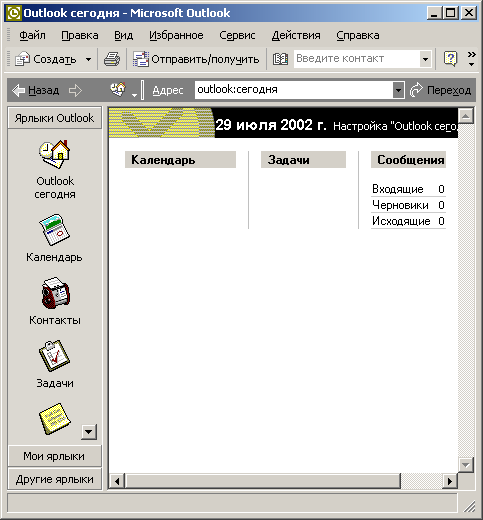Click the Сообщения section header
The image size is (483, 520).
pyautogui.click(x=408, y=160)
